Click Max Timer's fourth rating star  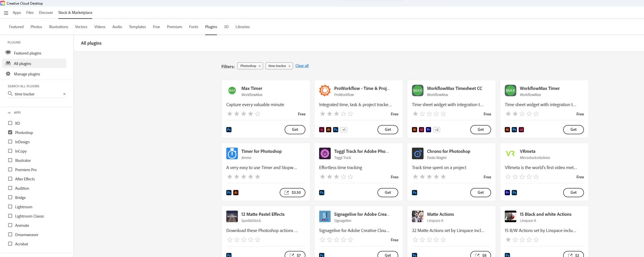tap(251, 114)
